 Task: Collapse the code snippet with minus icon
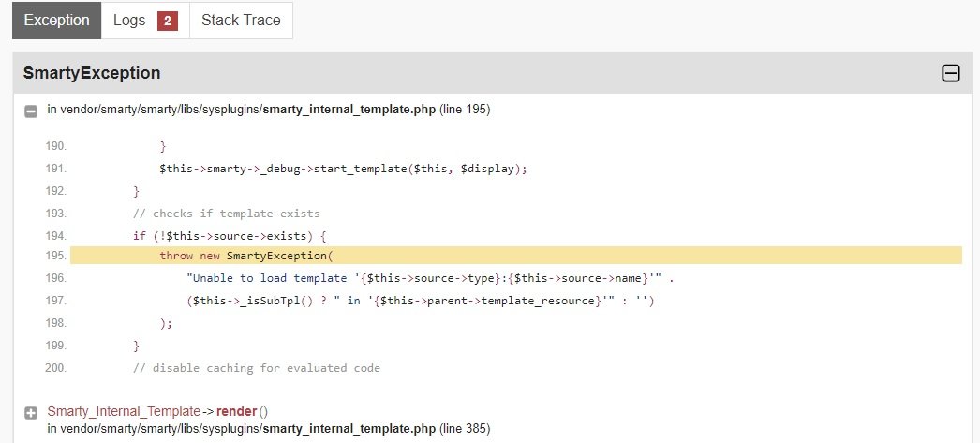(x=31, y=111)
